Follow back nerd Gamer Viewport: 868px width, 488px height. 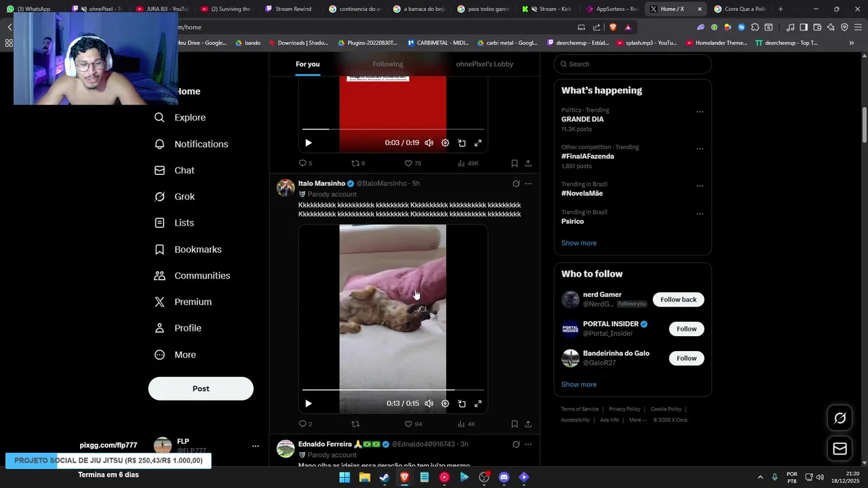[x=678, y=300]
